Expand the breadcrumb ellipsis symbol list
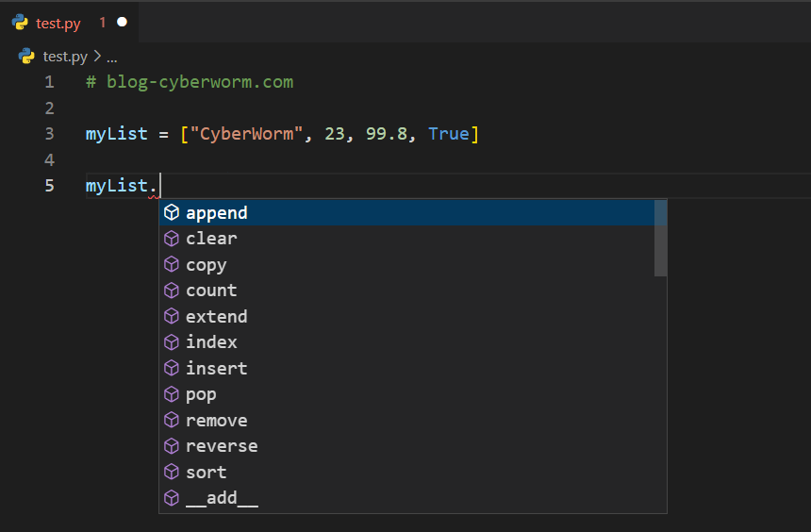Viewport: 811px width, 532px height. [111, 57]
